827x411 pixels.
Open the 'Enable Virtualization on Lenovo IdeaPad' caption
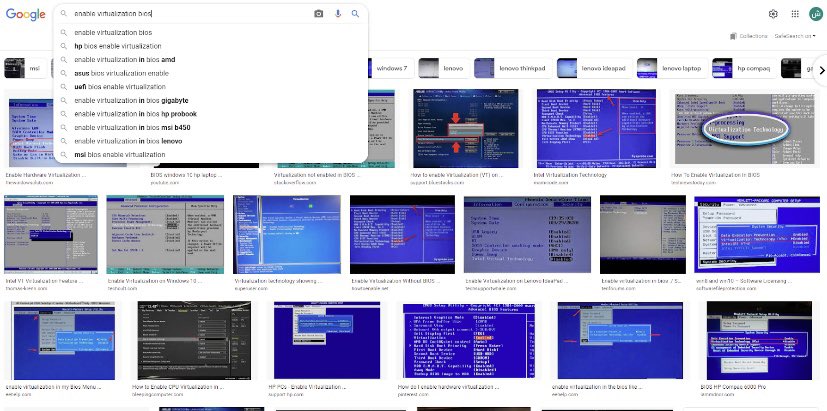coord(516,281)
